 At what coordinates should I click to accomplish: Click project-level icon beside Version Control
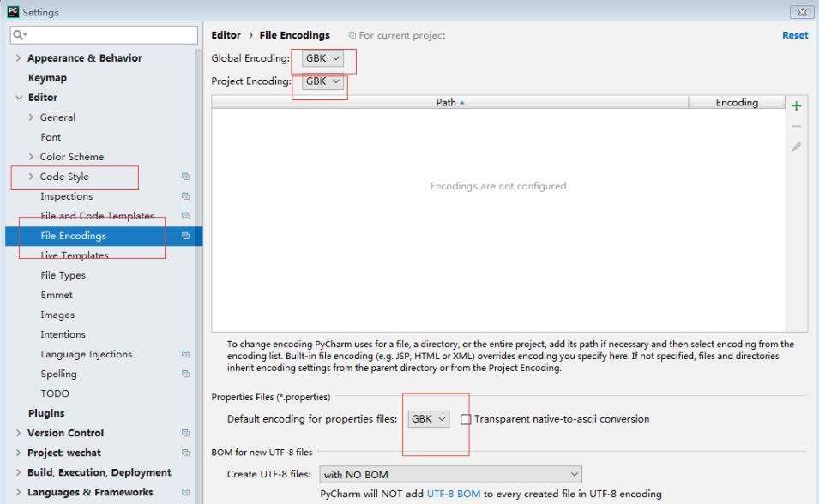click(x=185, y=433)
